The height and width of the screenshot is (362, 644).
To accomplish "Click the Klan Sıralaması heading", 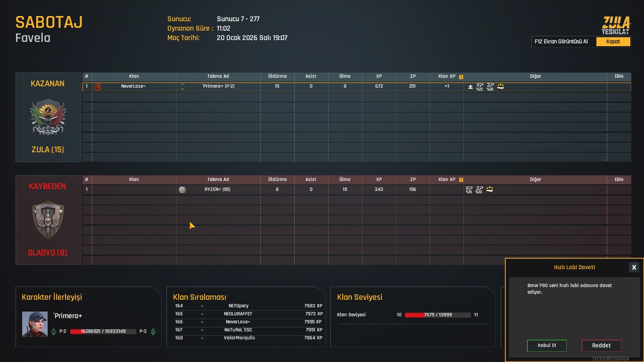I will [x=200, y=297].
